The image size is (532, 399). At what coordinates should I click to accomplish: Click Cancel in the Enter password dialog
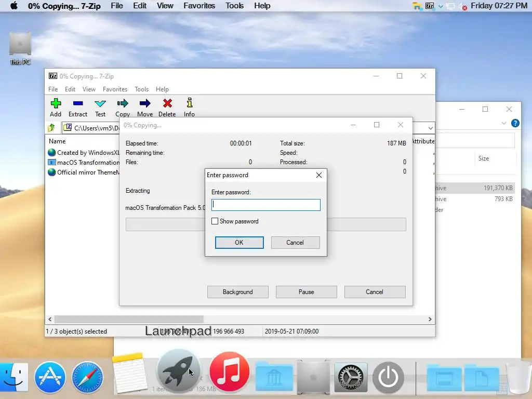(x=295, y=243)
